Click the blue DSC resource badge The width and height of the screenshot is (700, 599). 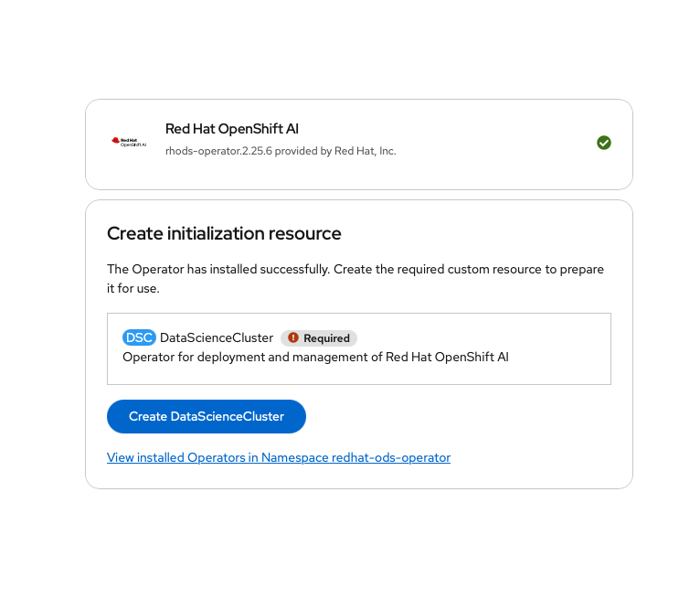[x=139, y=337]
